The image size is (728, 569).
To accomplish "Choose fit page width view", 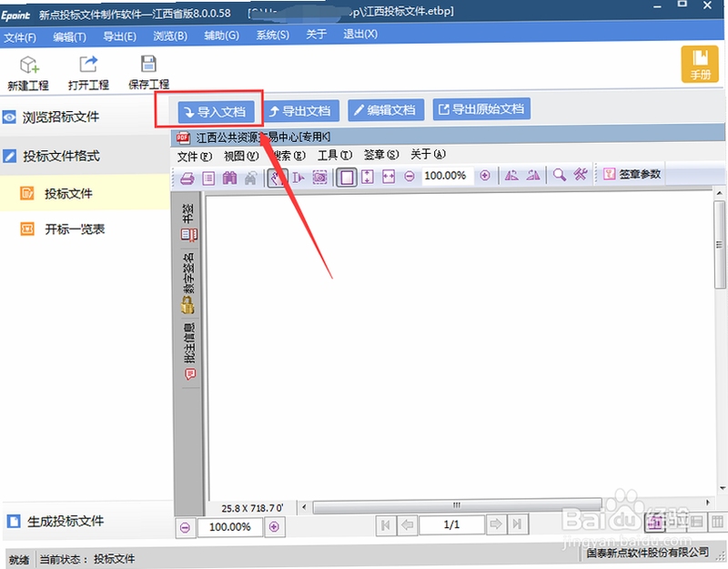I will pos(389,177).
